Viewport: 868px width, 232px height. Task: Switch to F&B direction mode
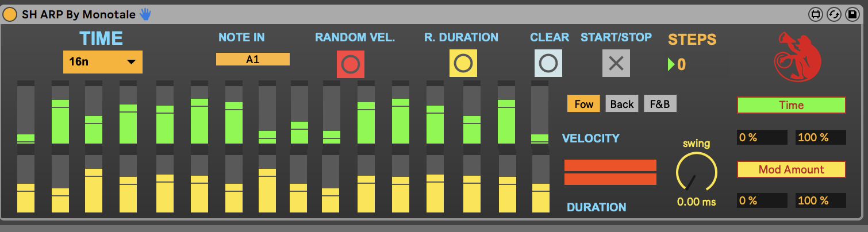pos(660,104)
